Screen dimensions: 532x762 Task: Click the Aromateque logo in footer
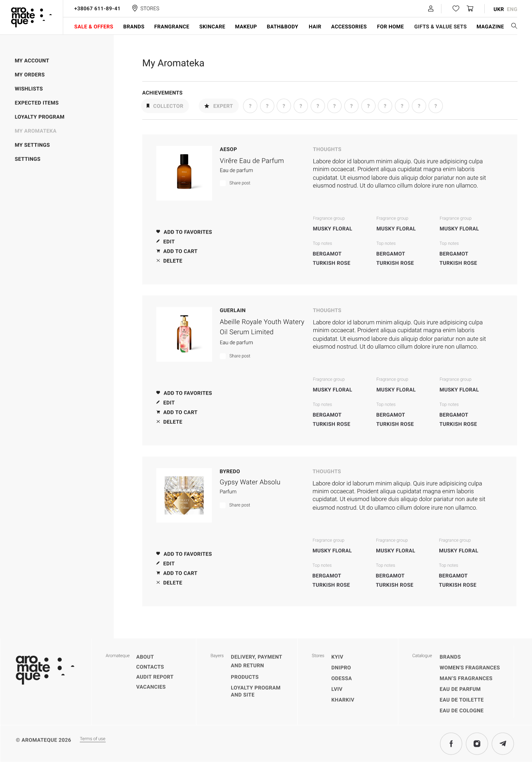(45, 670)
